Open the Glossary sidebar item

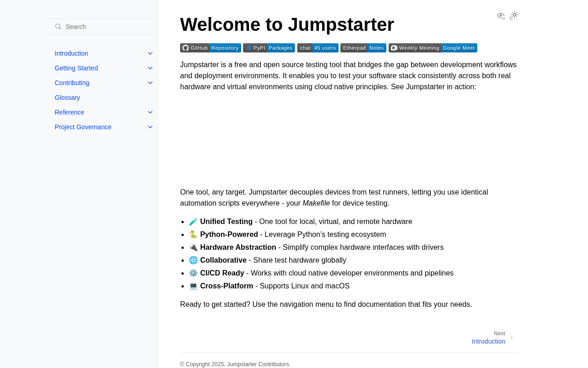67,98
